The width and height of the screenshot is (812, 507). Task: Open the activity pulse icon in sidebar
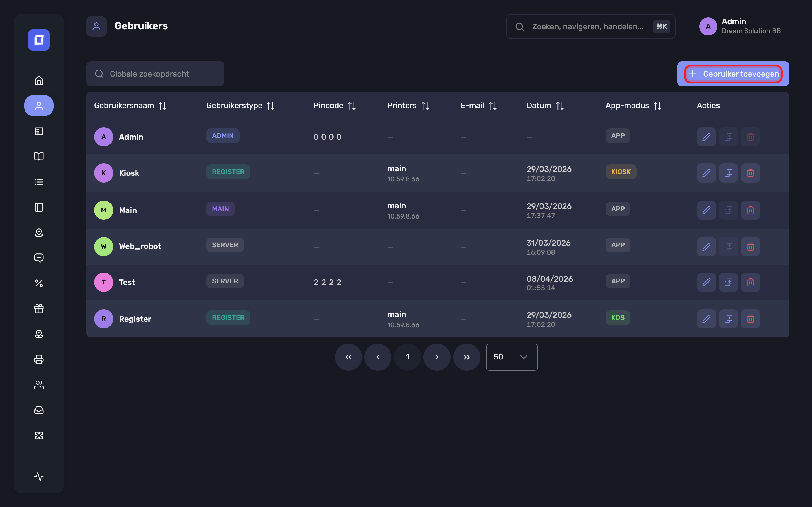click(39, 477)
